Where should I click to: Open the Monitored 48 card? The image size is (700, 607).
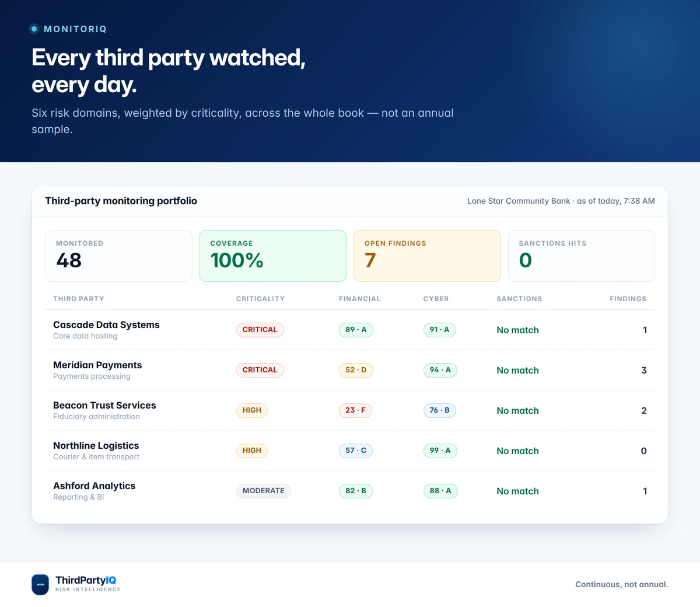click(x=118, y=256)
